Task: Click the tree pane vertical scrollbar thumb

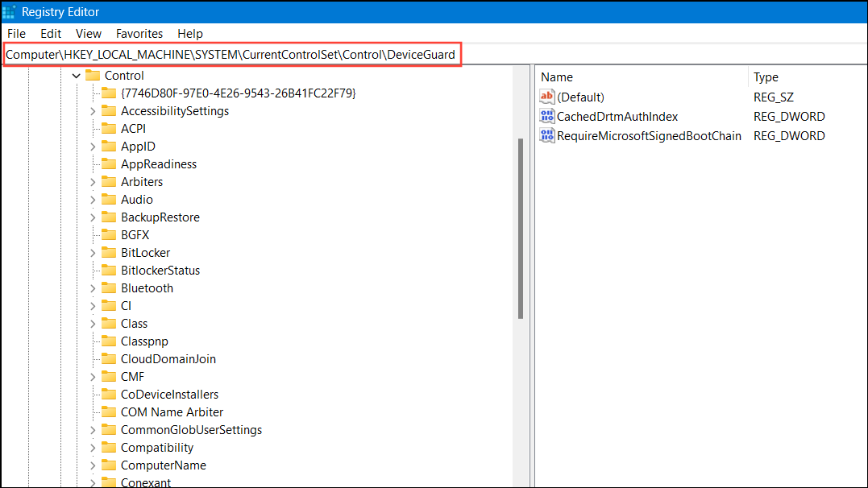Action: pyautogui.click(x=521, y=229)
